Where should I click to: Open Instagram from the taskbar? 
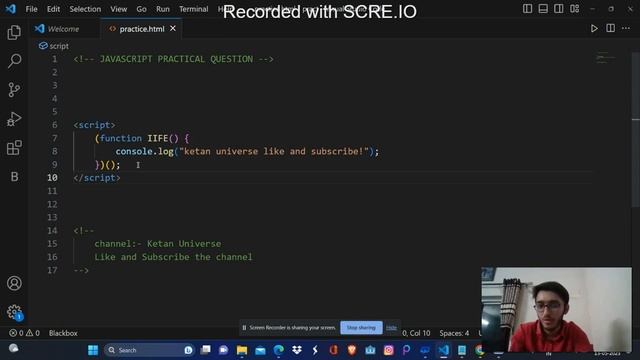389,350
